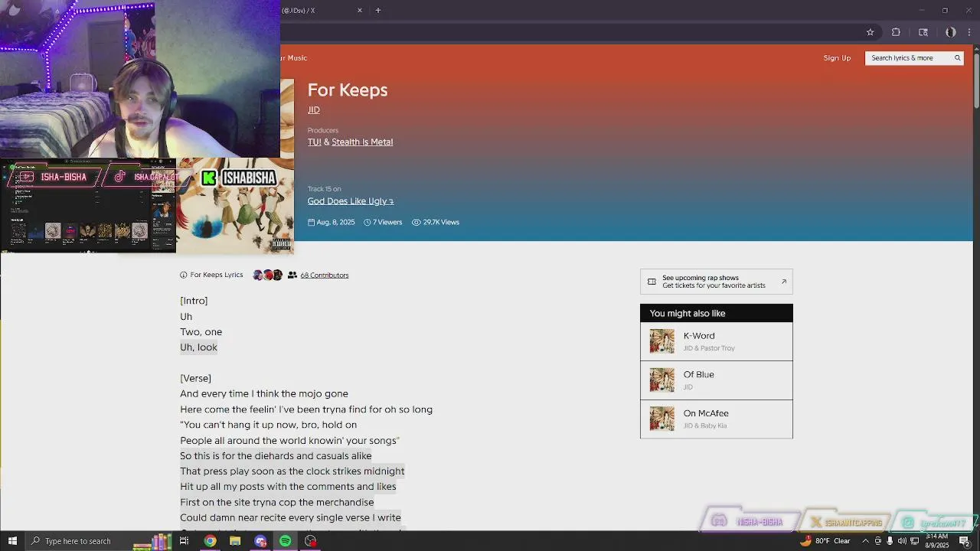Open producer TU! link
Image resolution: width=980 pixels, height=551 pixels.
(x=315, y=142)
